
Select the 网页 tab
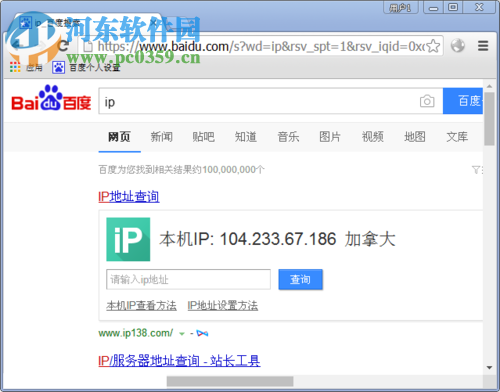click(x=119, y=137)
